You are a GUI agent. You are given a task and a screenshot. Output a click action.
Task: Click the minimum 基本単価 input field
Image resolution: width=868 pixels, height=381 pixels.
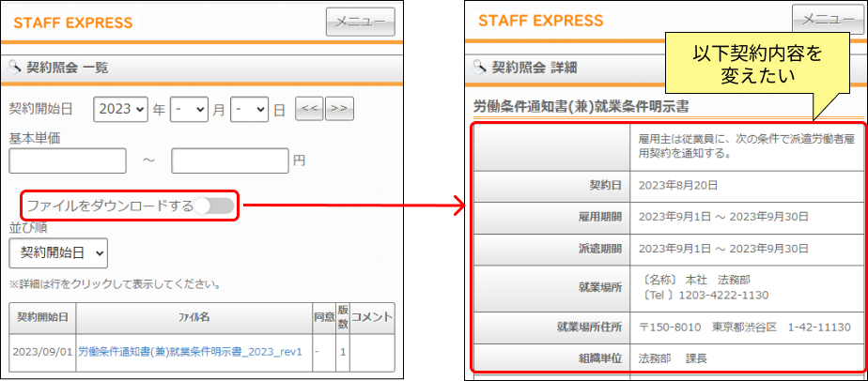[68, 160]
